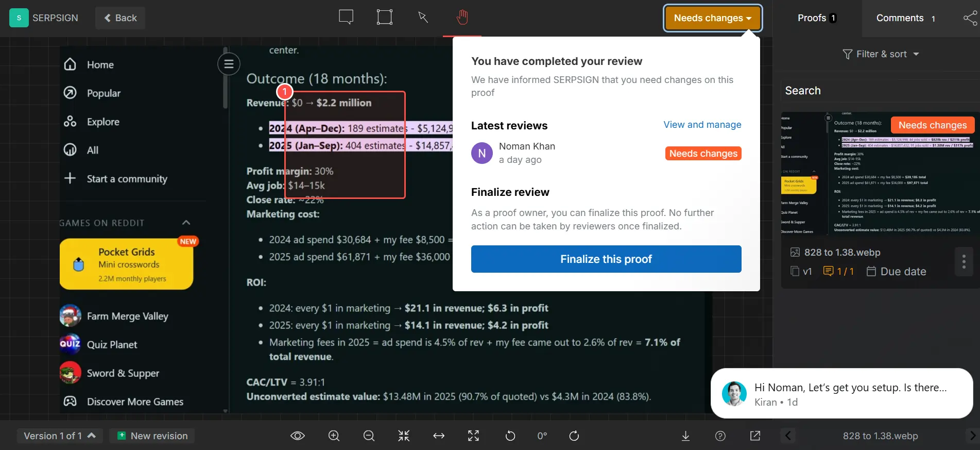
Task: Activate the hand pan tool
Action: click(x=462, y=18)
